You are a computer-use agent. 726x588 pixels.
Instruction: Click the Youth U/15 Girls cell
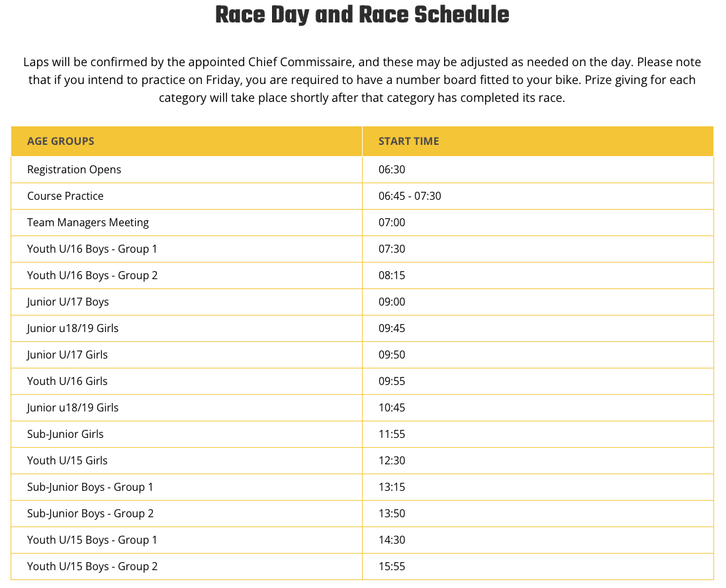(x=68, y=460)
